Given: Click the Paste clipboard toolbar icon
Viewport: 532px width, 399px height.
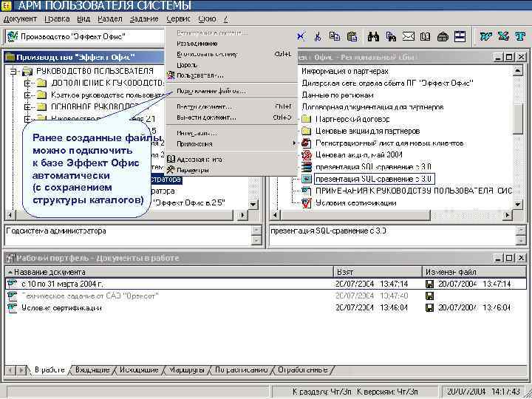Looking at the screenshot, I should [352, 37].
